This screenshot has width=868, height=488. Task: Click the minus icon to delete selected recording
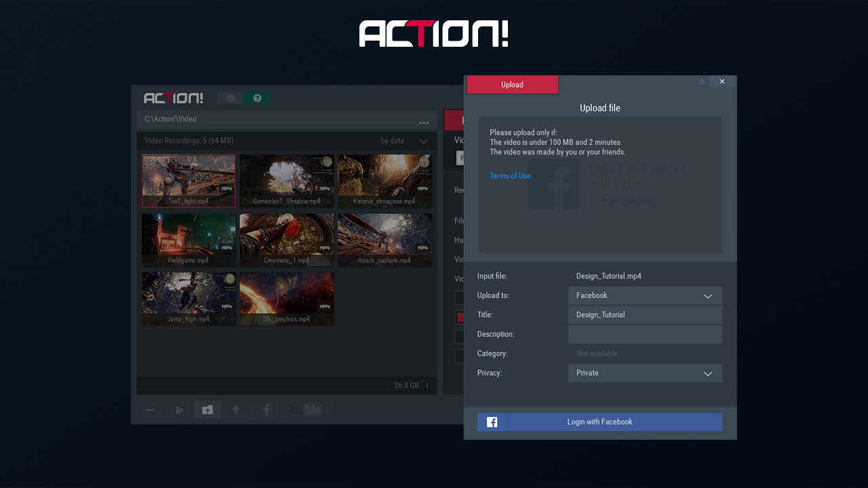click(x=150, y=409)
